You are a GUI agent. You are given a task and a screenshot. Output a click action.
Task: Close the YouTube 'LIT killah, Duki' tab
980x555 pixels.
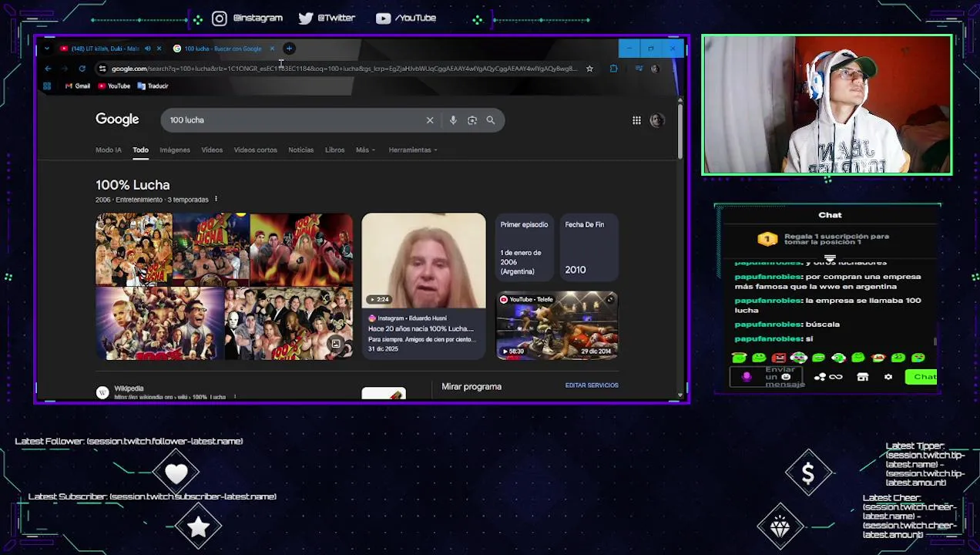tap(159, 49)
